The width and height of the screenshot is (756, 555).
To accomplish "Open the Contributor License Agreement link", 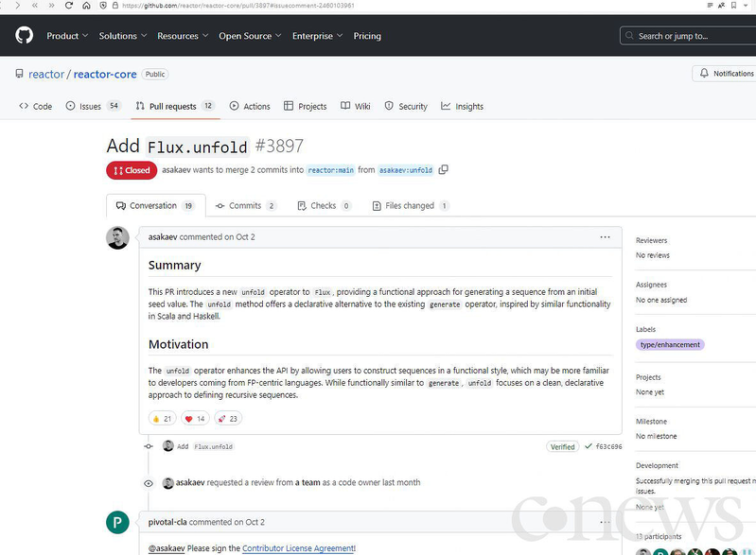I will [x=298, y=548].
